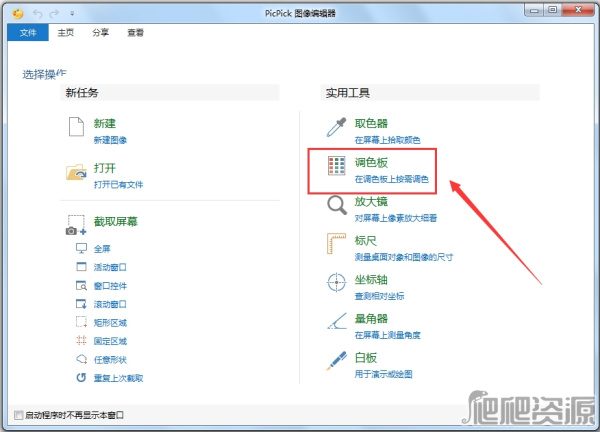Screen dimensions: 600x432
Task: Click 测量桌面对象和图像的尺寸 description
Action: [x=404, y=257]
